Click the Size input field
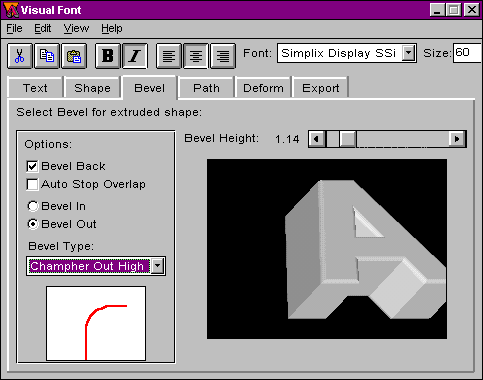The height and width of the screenshot is (380, 483). click(x=468, y=53)
